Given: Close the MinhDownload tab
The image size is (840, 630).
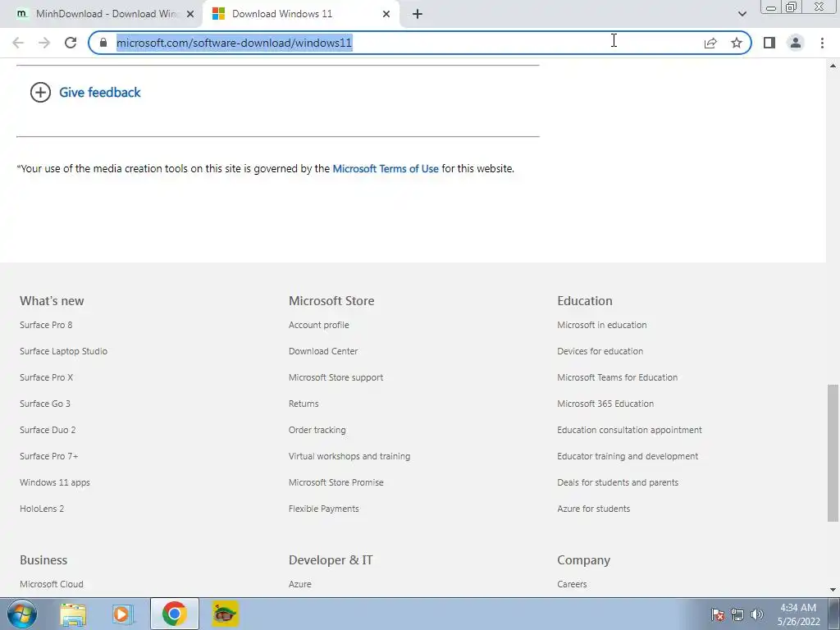Looking at the screenshot, I should (x=190, y=14).
